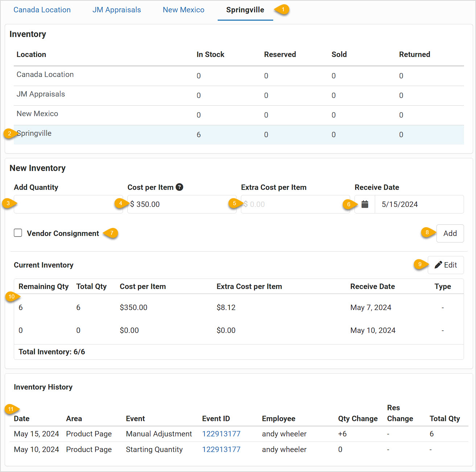Click the Receive Date 5/15/2024 field

point(419,204)
